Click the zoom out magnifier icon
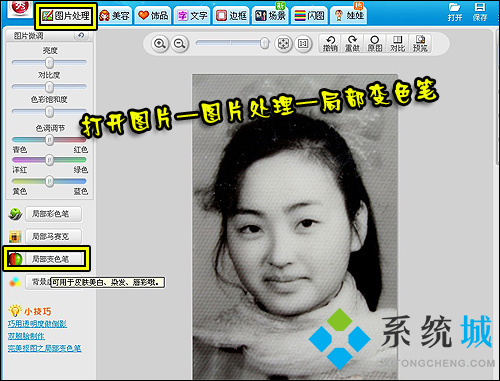 click(x=180, y=44)
